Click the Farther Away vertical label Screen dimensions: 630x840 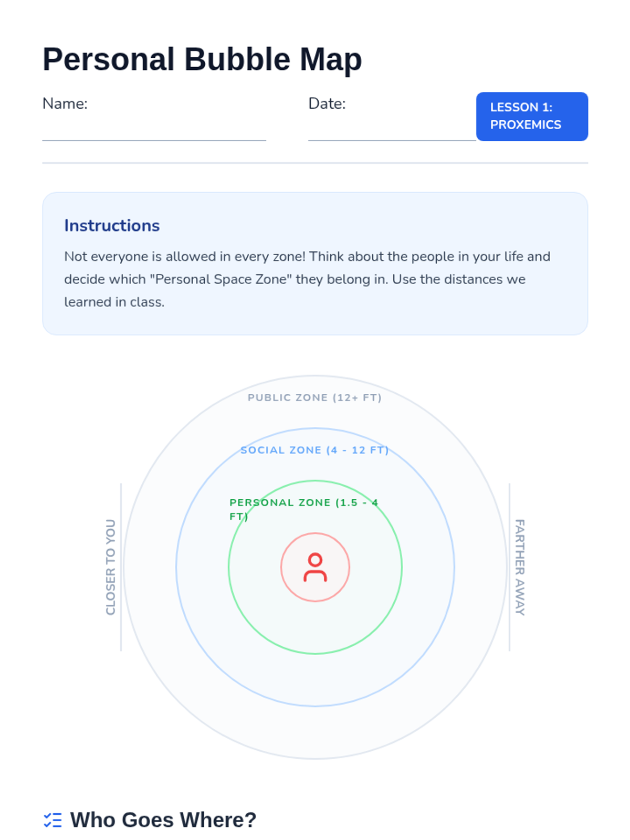coord(519,567)
